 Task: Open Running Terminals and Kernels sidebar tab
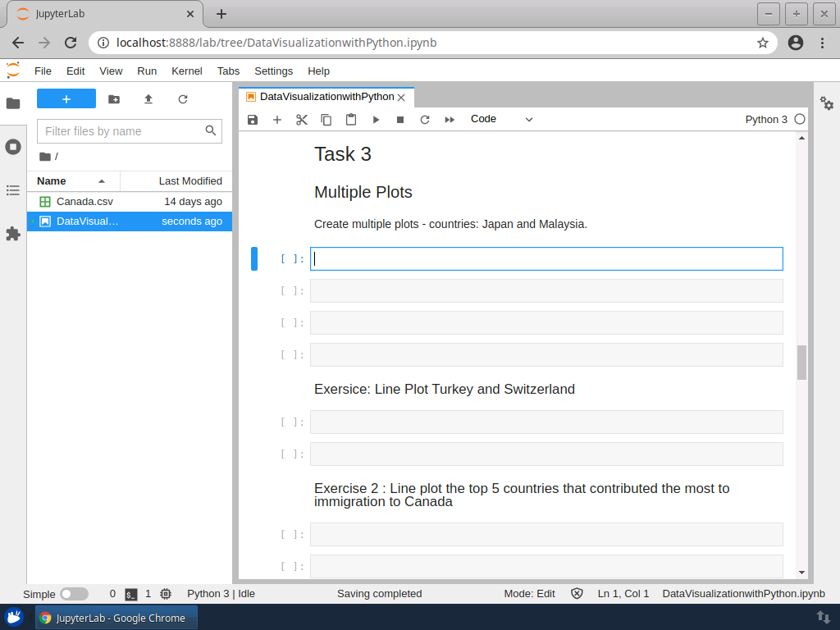tap(13, 147)
